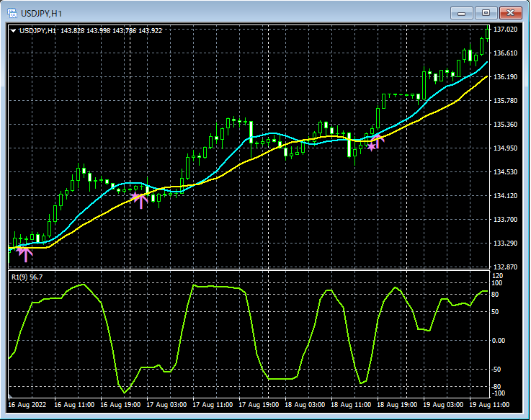Click the 133.290 price scale label

[x=506, y=243]
